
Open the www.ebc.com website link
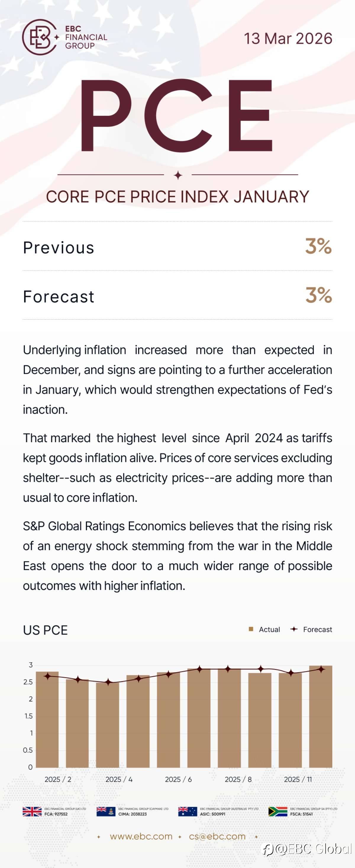coord(141,836)
